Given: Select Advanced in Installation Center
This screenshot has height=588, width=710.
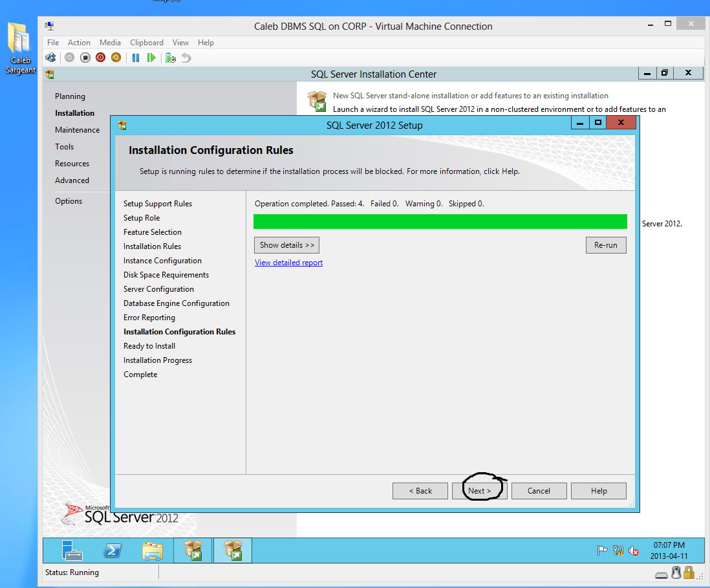Looking at the screenshot, I should 72,180.
